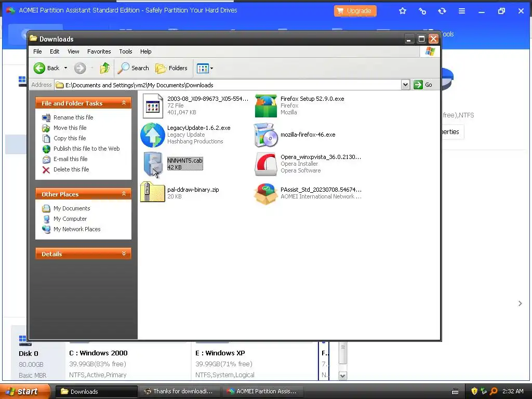Click the right chevron in AOMEI panel
Image resolution: width=532 pixels, height=399 pixels.
tap(520, 303)
